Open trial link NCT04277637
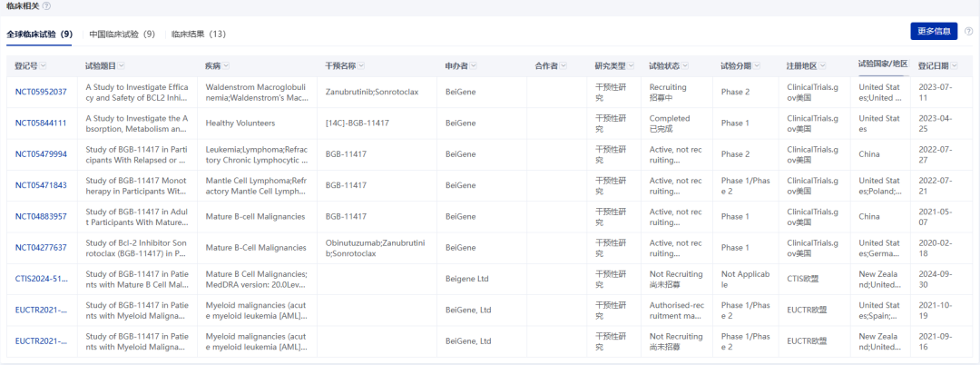Image resolution: width=980 pixels, height=365 pixels. 41,248
